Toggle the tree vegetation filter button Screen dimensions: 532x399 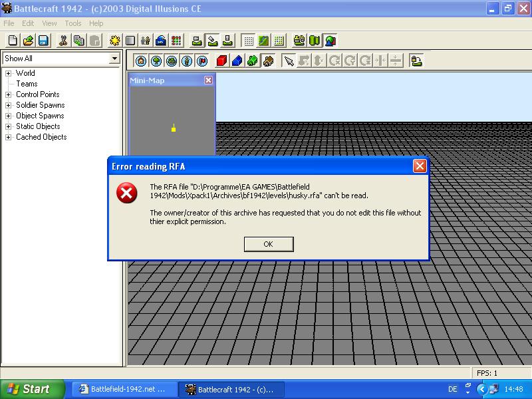156,61
